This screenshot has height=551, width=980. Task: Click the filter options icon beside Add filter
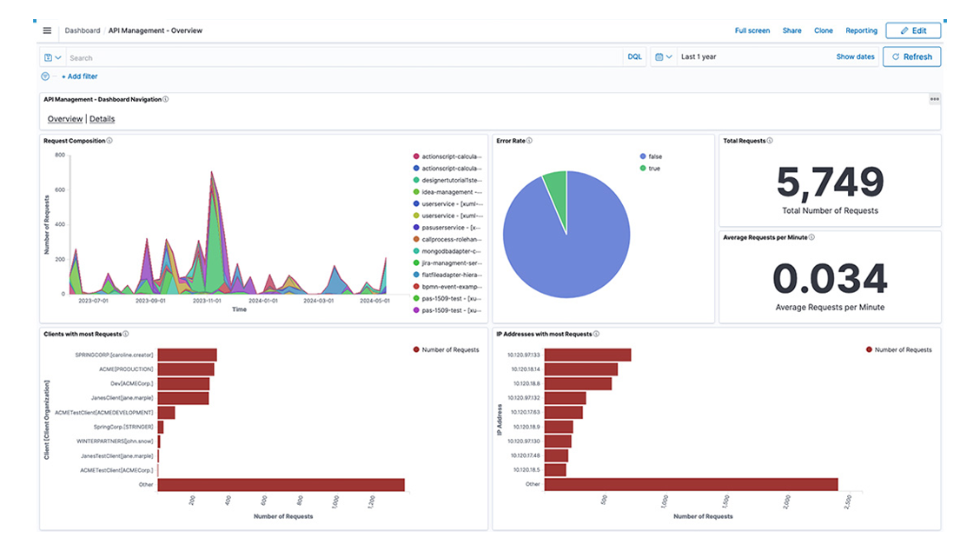point(45,76)
